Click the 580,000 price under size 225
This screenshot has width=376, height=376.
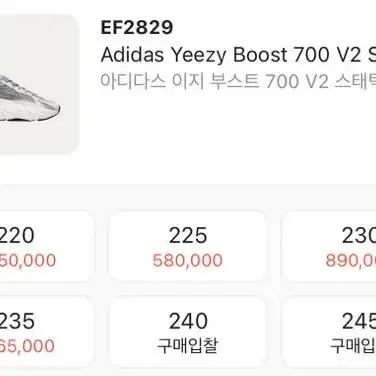(x=188, y=260)
